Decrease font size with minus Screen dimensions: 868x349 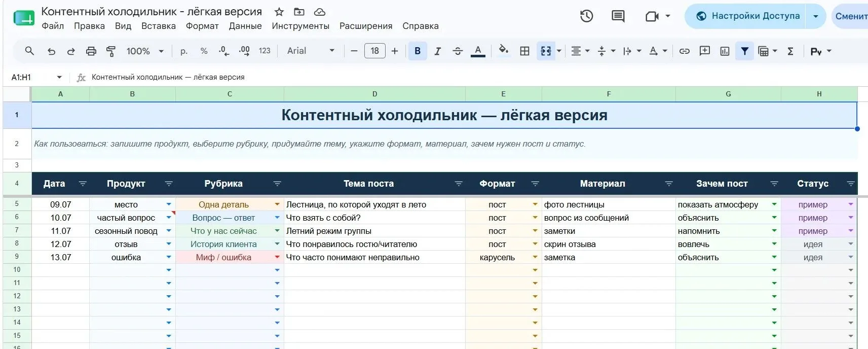click(354, 51)
